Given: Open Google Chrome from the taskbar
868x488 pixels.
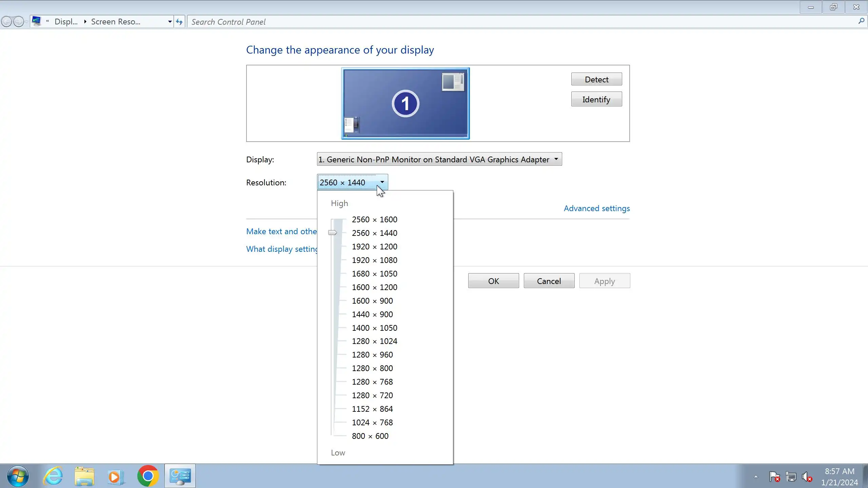Looking at the screenshot, I should [x=147, y=476].
